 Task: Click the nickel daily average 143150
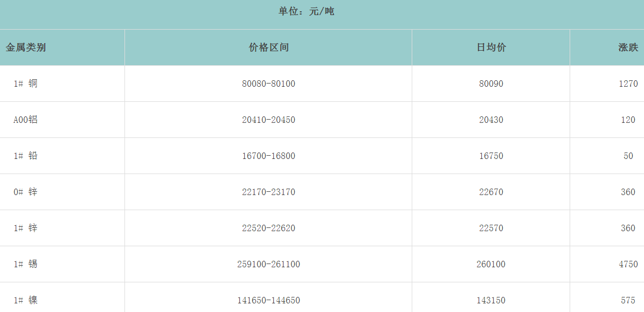(491, 300)
